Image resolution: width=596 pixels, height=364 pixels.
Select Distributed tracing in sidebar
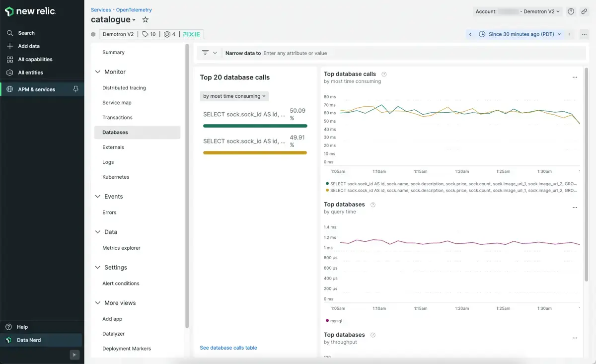(x=124, y=88)
